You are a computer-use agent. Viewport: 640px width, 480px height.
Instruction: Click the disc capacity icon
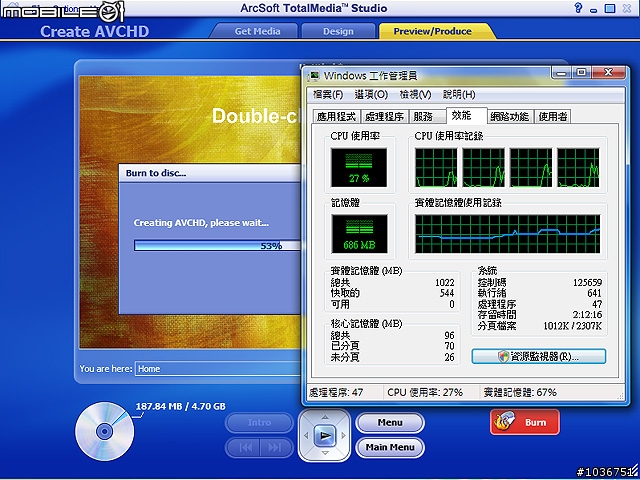[105, 431]
